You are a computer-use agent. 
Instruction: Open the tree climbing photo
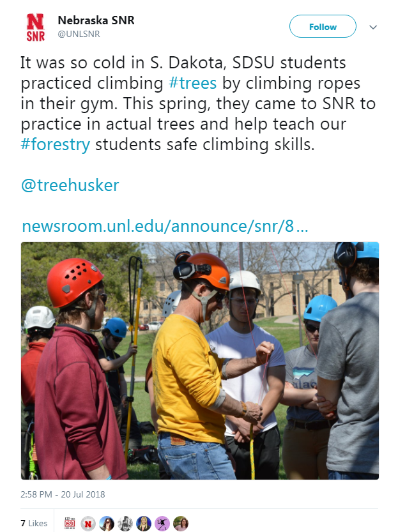[x=200, y=360]
